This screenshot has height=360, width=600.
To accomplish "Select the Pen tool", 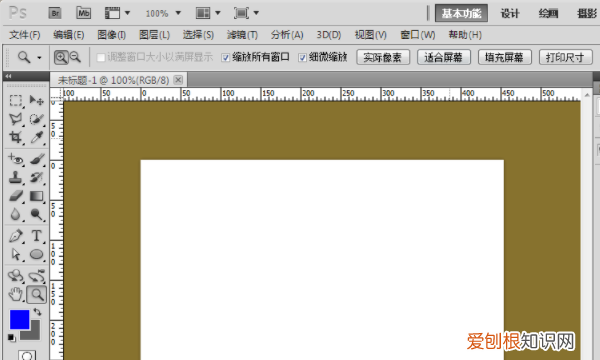I will [16, 236].
